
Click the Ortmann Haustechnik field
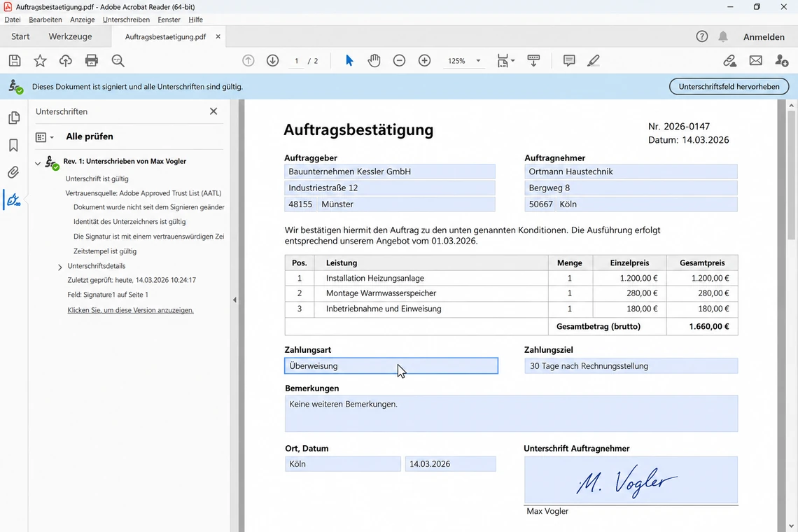click(631, 171)
